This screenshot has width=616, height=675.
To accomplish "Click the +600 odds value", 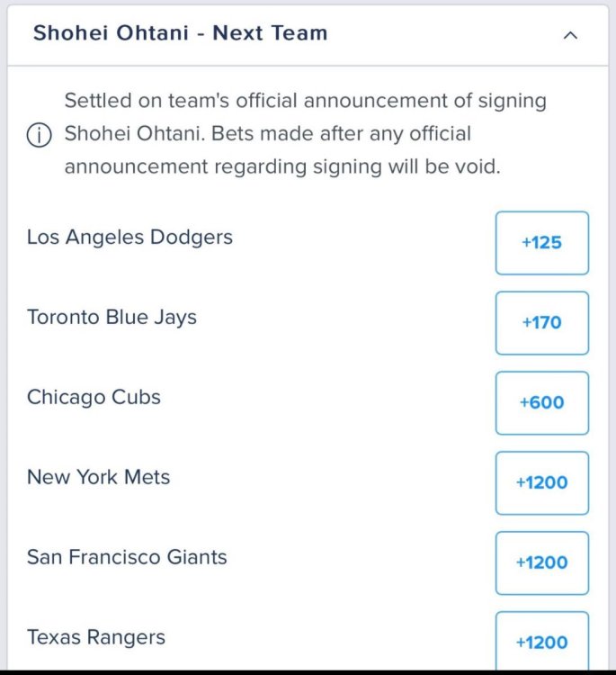I will pyautogui.click(x=541, y=403).
